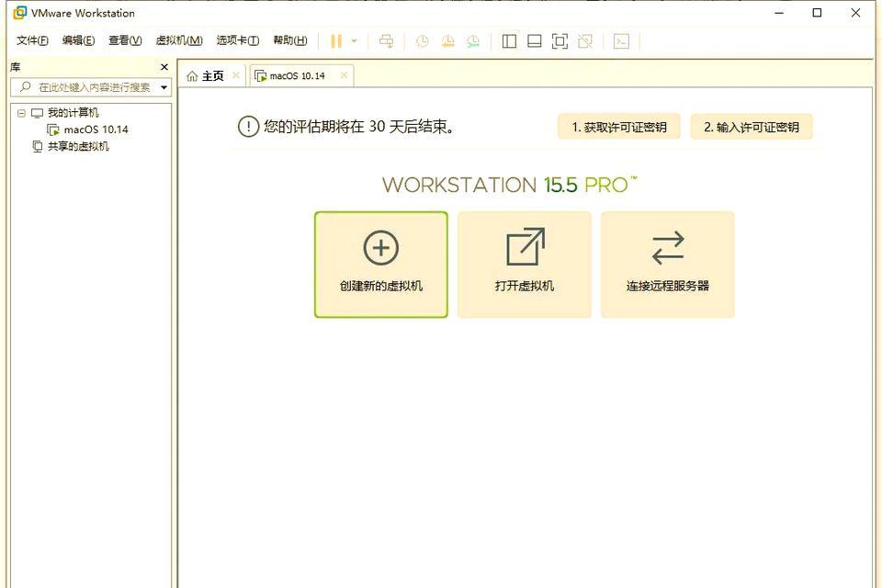Open the 编辑(E) menu
The height and width of the screenshot is (588, 882).
click(x=78, y=40)
